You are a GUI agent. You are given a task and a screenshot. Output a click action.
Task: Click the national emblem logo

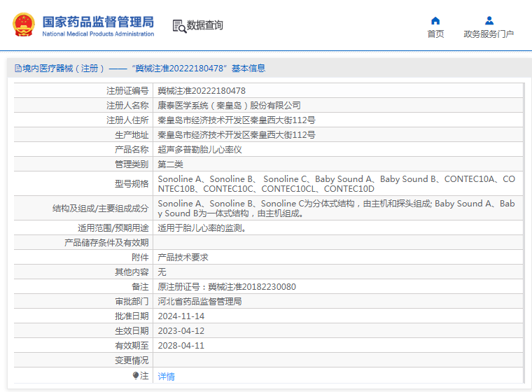[24, 24]
